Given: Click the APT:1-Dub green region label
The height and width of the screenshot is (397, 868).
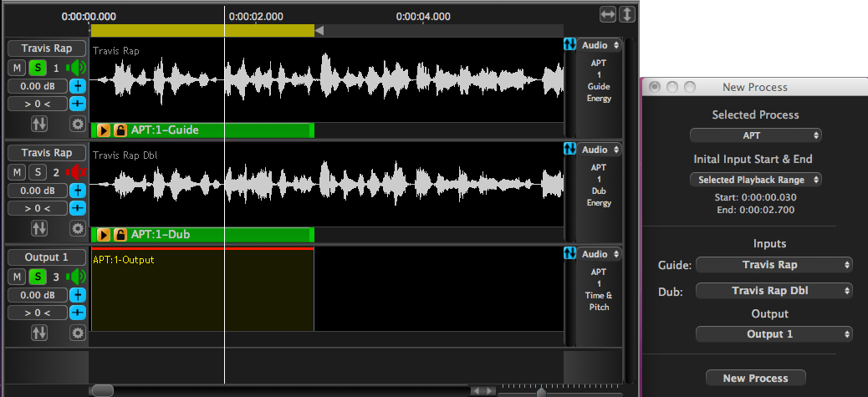Looking at the screenshot, I should click(x=161, y=235).
